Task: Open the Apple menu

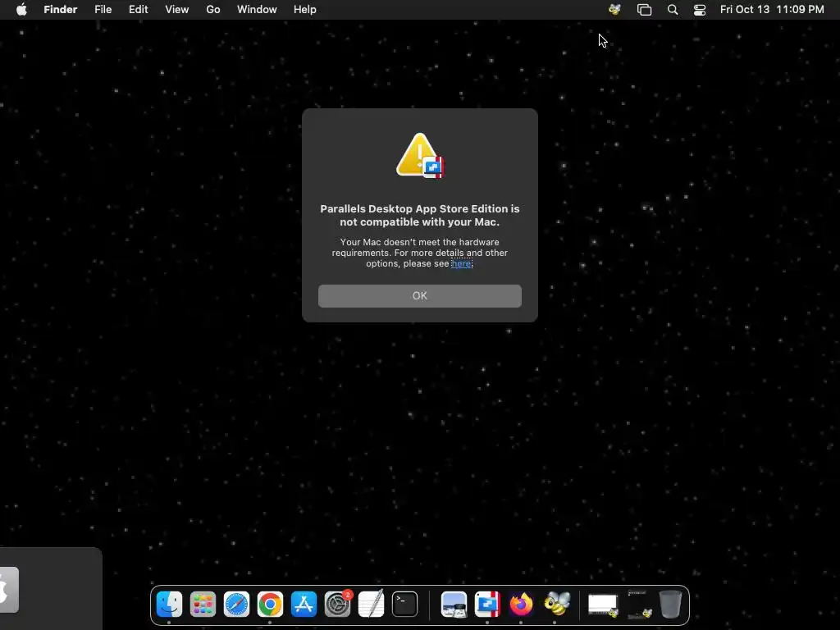Action: click(21, 10)
